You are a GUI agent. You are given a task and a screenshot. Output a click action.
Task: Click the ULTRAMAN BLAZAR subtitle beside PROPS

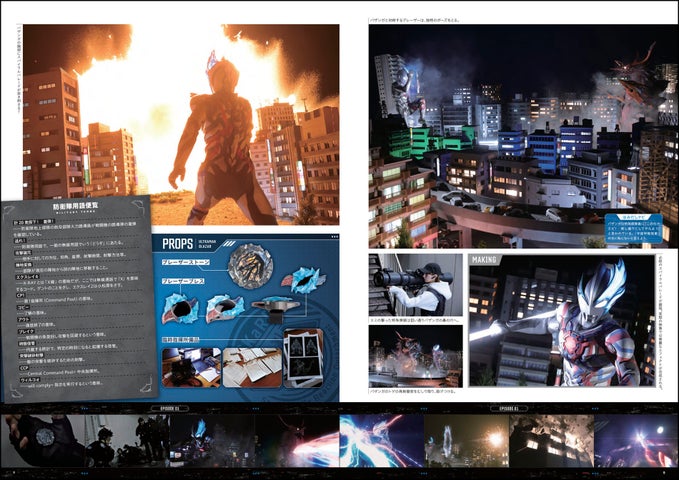click(208, 244)
